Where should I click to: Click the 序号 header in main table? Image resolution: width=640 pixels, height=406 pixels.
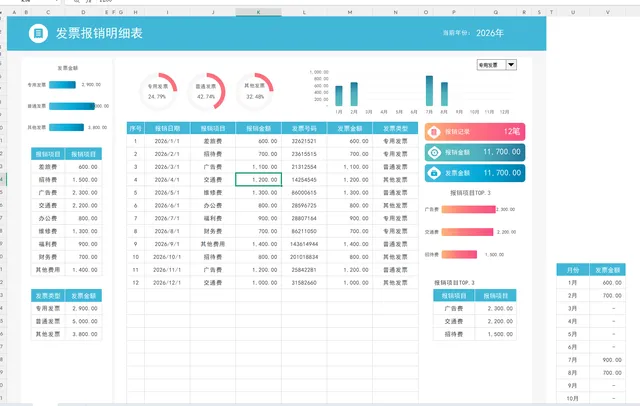[136, 128]
